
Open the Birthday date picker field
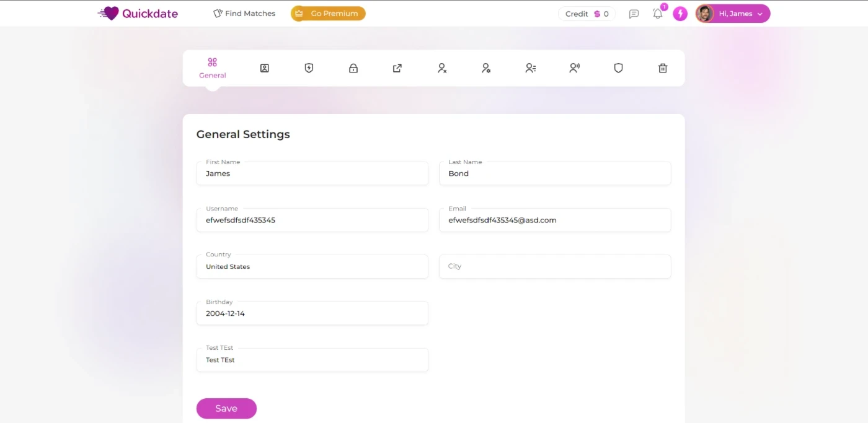[x=312, y=313]
